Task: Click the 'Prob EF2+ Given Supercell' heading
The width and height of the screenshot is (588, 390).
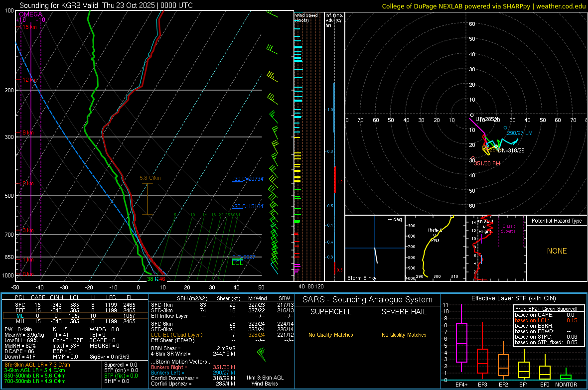Action: click(546, 309)
